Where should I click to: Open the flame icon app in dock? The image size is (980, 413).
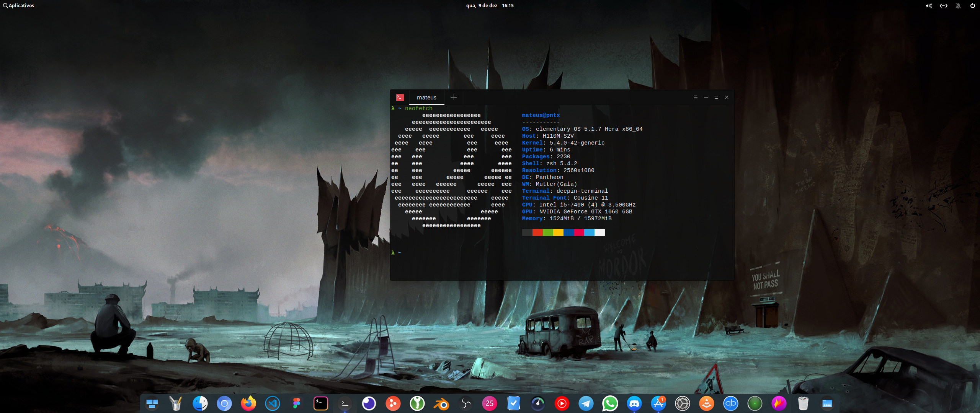[779, 403]
